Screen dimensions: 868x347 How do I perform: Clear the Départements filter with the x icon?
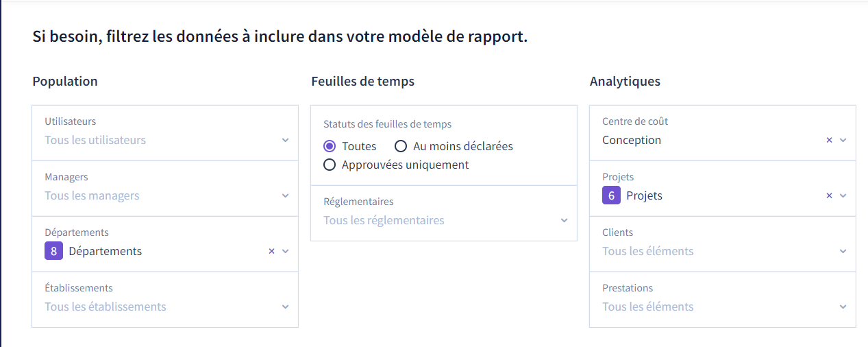[271, 251]
